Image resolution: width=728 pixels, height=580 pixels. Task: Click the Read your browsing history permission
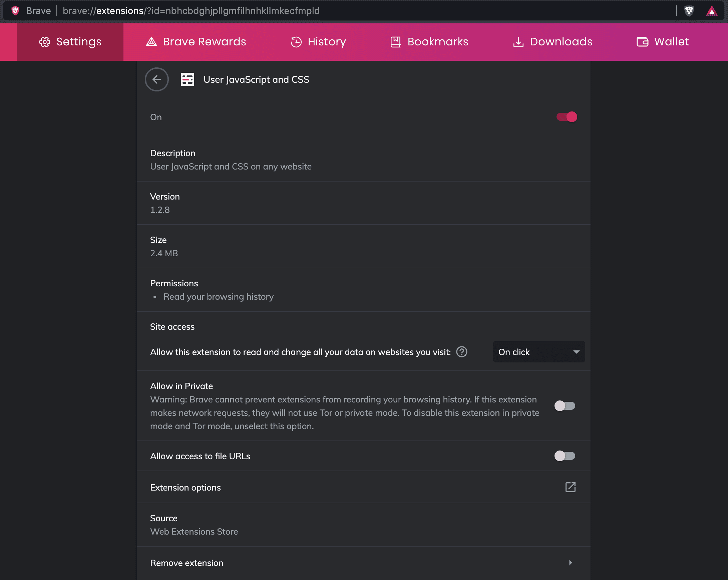219,297
